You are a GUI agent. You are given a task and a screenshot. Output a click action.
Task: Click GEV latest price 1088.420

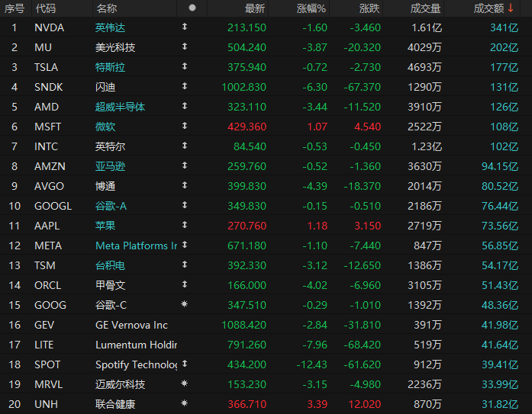(243, 325)
